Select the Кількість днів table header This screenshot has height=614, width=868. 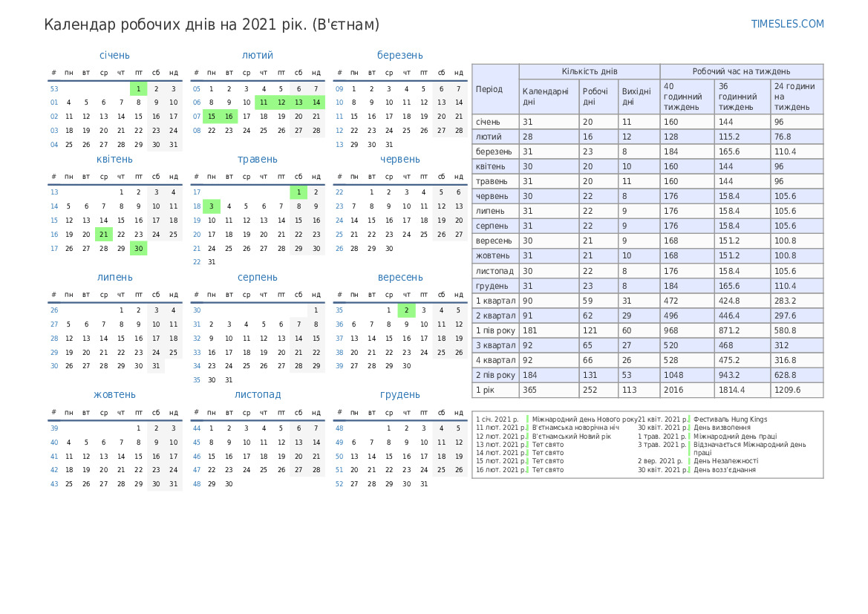coord(589,71)
